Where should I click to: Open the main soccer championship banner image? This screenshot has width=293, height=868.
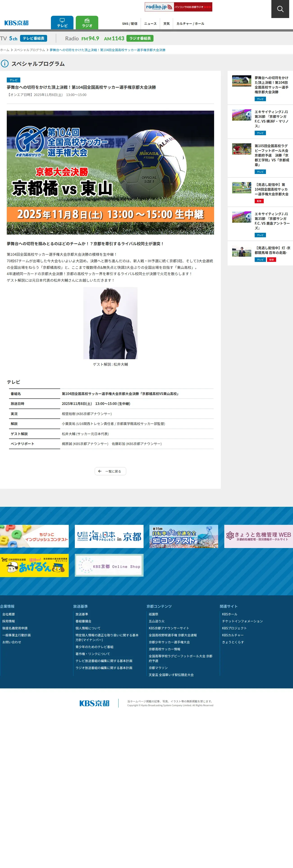click(110, 173)
